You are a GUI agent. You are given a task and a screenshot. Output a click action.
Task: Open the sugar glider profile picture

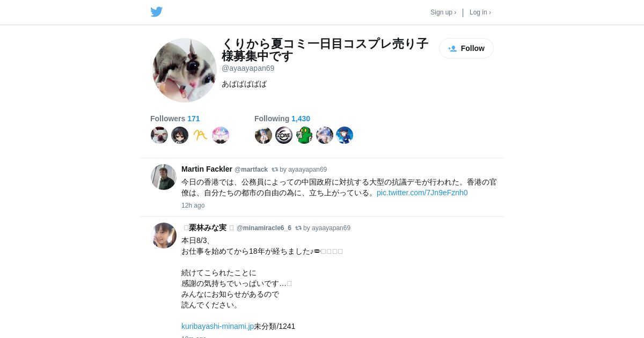click(x=185, y=70)
